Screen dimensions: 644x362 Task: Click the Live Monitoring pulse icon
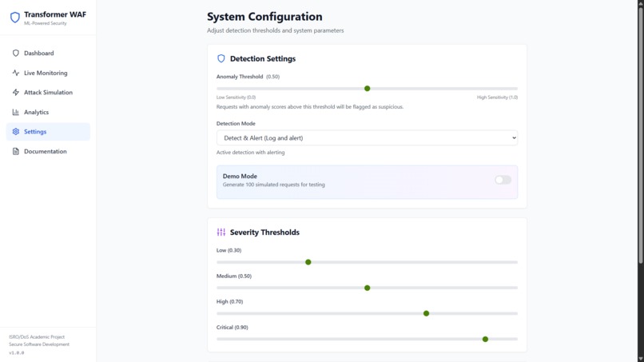[x=16, y=73]
